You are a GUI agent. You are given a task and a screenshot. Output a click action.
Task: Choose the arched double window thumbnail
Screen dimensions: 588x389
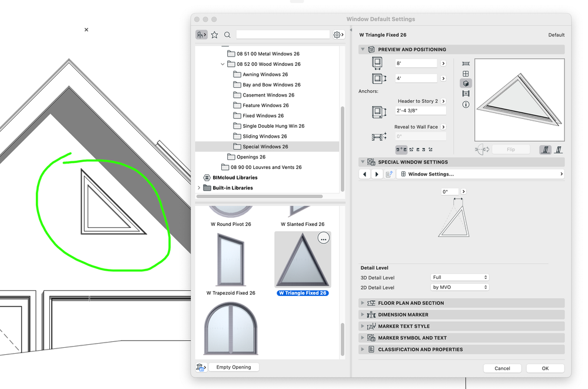pyautogui.click(x=231, y=329)
